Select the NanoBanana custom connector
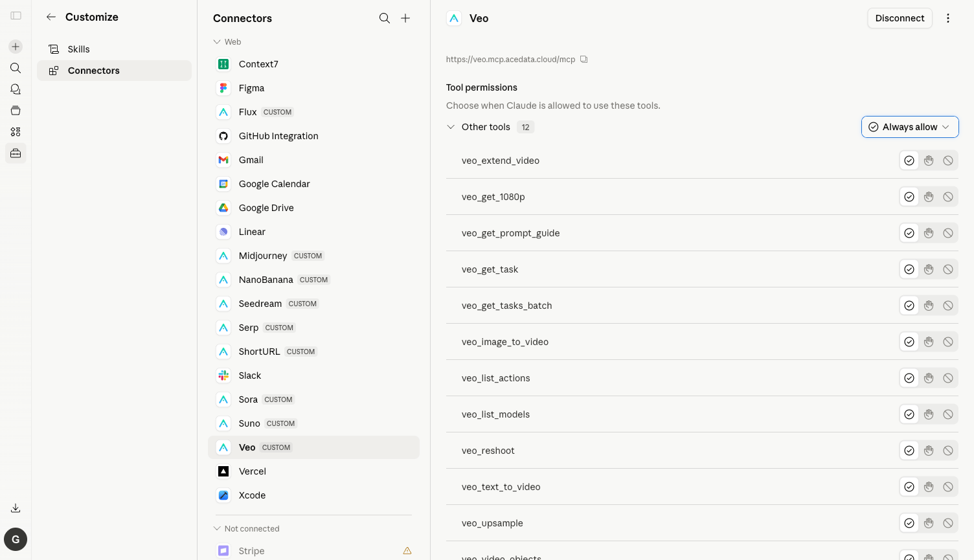974x560 pixels. (313, 280)
